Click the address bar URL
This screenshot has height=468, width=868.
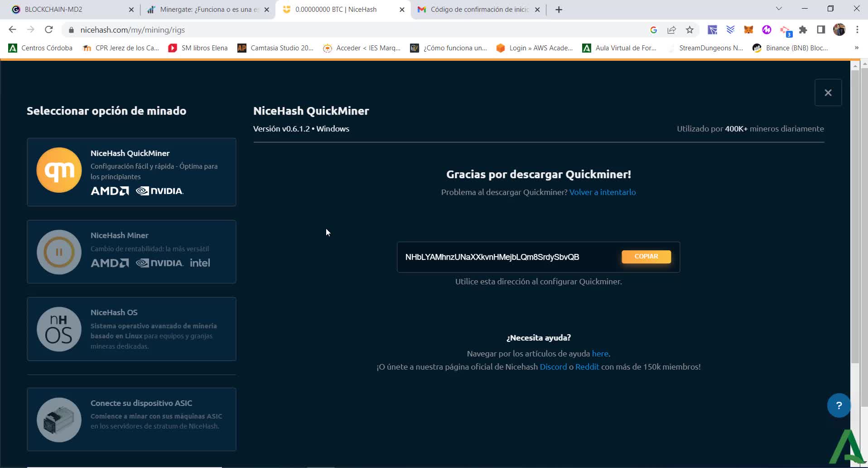coord(132,30)
